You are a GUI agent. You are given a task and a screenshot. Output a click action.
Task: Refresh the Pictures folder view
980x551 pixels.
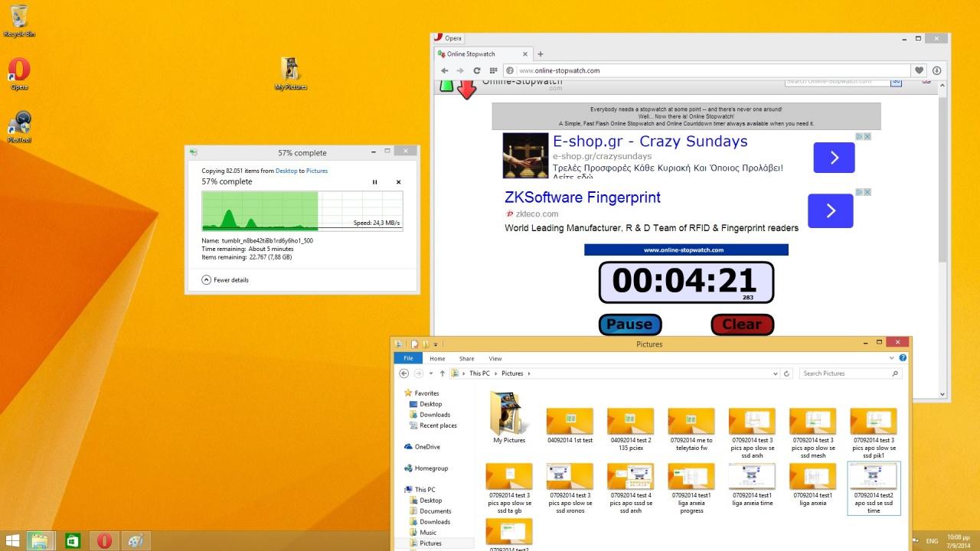point(787,373)
